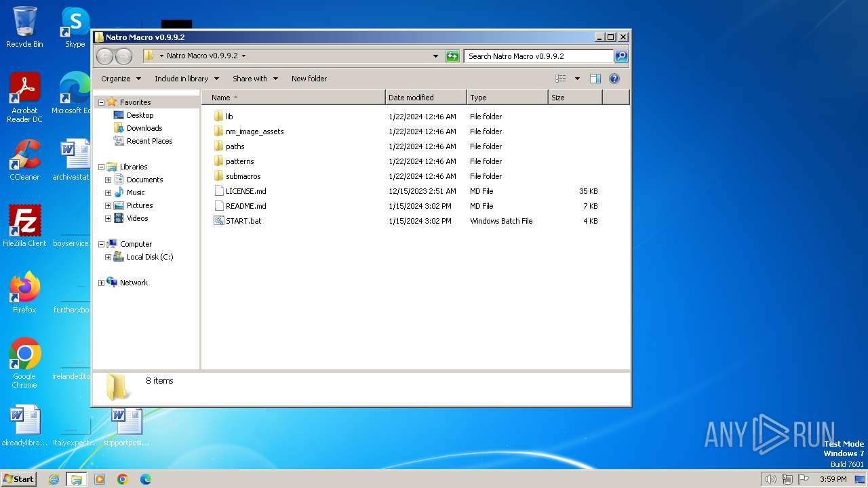Screen dimensions: 868x488
Task: Open the Share with menu
Action: click(255, 79)
